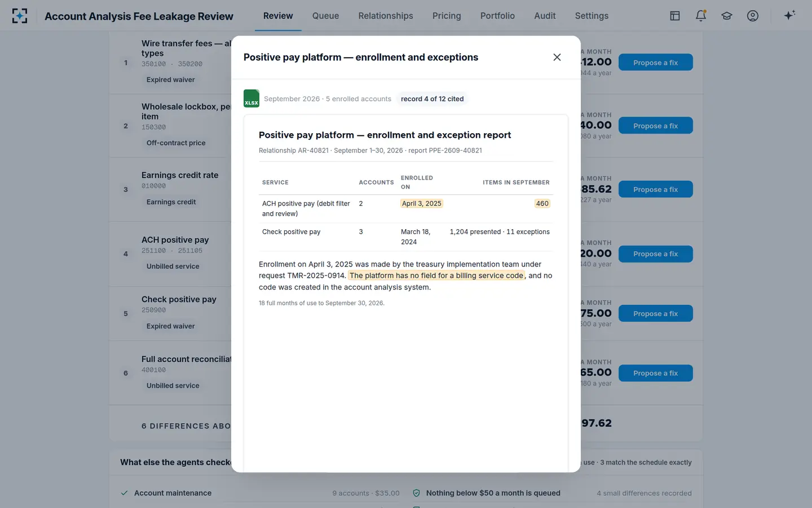Image resolution: width=812 pixels, height=508 pixels.
Task: Click 'Expired waiver' tag under Check positive pay
Action: coord(170,326)
